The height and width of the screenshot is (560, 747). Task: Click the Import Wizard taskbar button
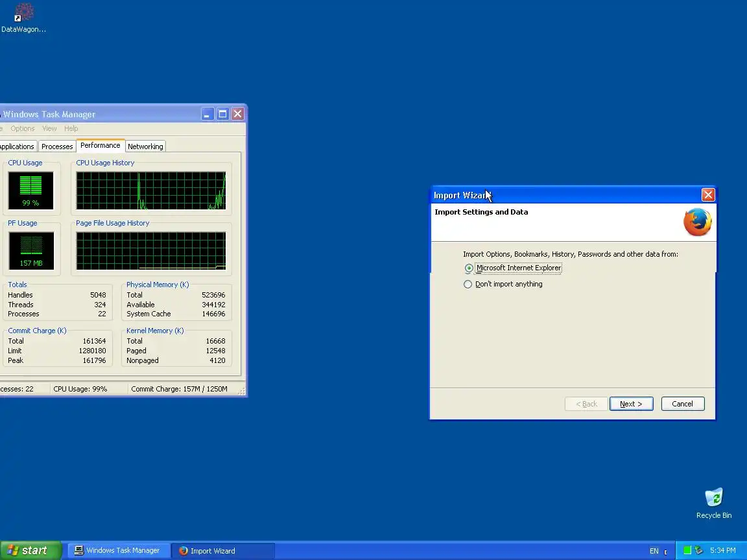223,550
